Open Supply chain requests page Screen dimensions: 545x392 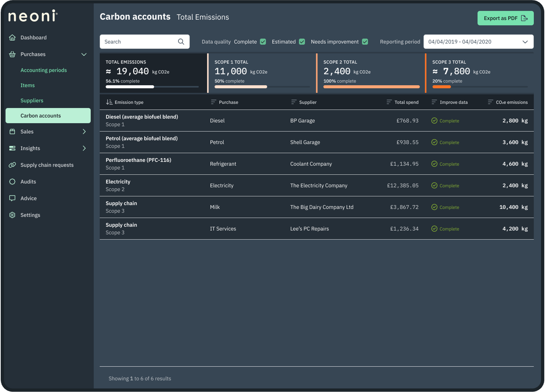47,165
